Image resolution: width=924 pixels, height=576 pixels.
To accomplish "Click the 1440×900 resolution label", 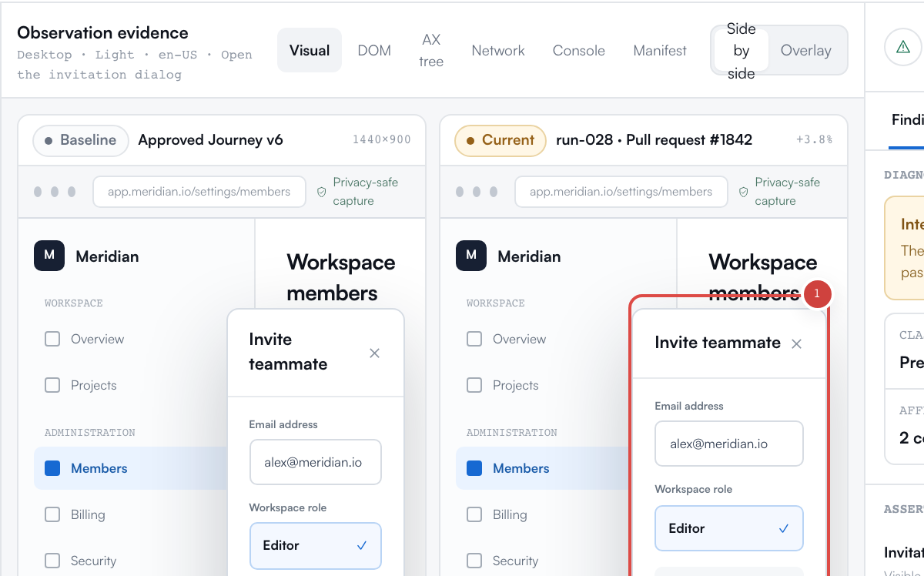I will point(382,140).
